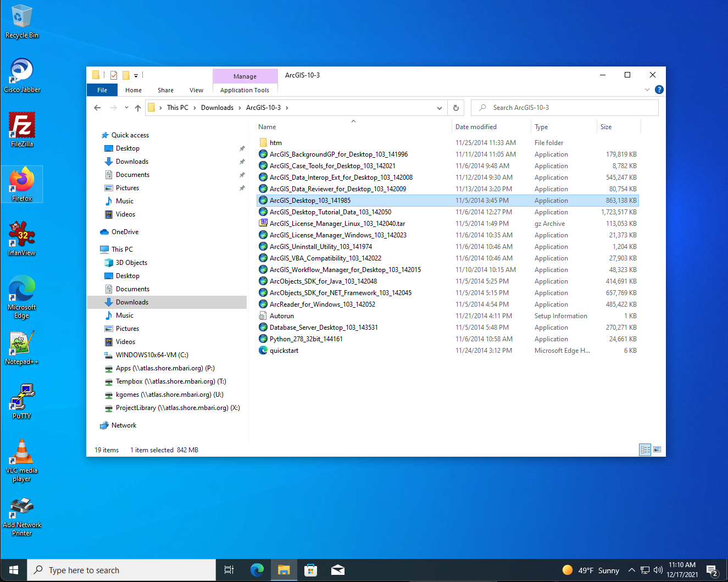Image resolution: width=728 pixels, height=582 pixels.
Task: Open Task View on the taskbar
Action: click(x=229, y=570)
